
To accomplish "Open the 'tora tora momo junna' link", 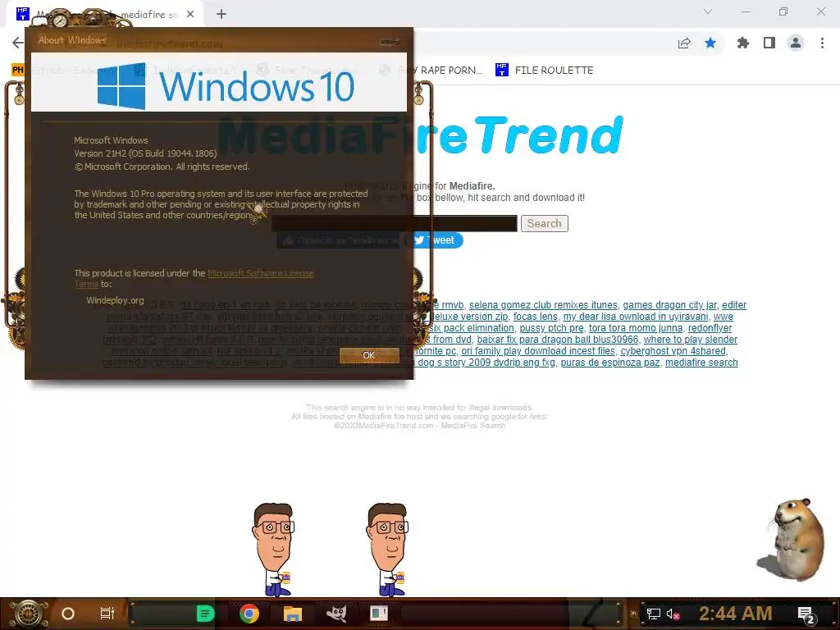I will [x=636, y=328].
